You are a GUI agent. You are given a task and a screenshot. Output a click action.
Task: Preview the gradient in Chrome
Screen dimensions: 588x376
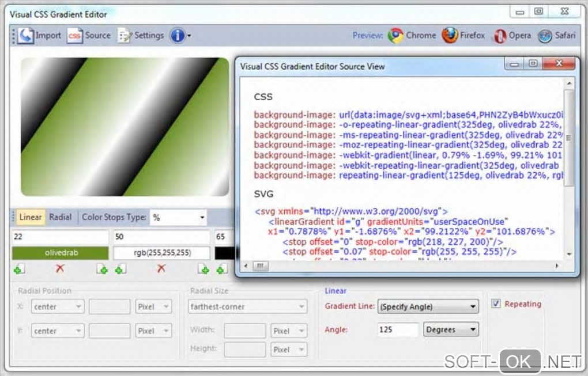tap(395, 36)
